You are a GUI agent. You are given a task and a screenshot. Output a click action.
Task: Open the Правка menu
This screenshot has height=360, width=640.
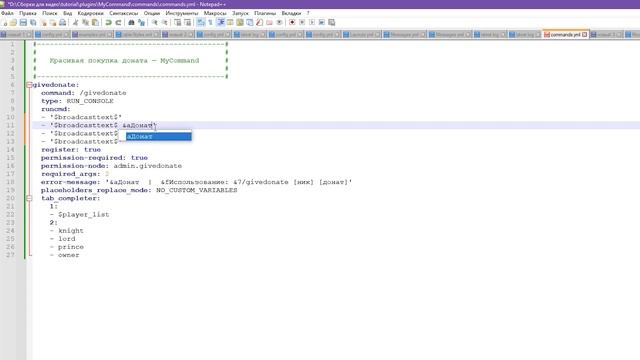pyautogui.click(x=28, y=13)
